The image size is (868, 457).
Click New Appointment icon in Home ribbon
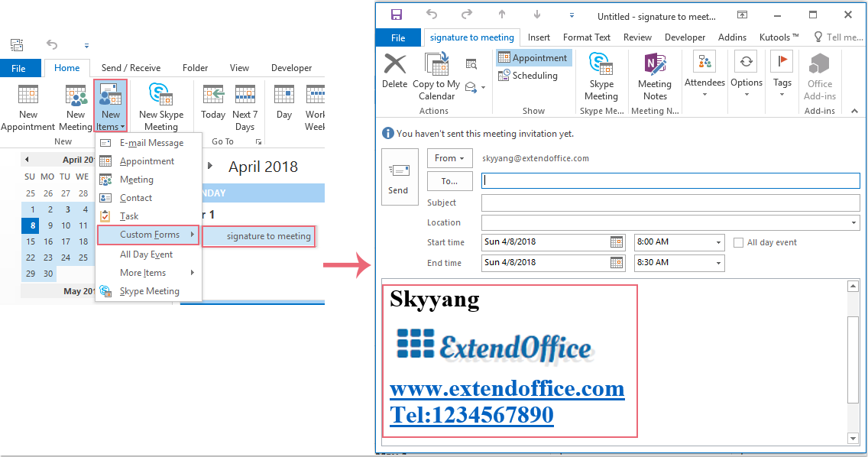pos(28,96)
